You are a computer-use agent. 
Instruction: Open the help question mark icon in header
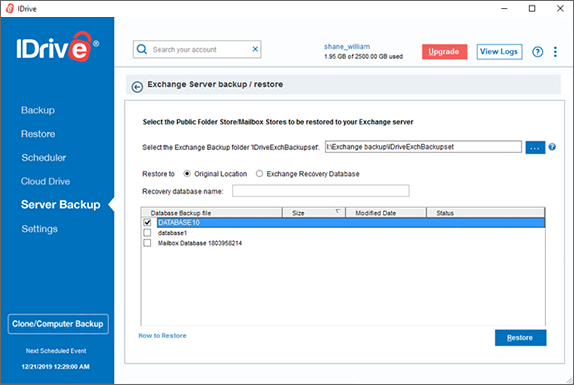pos(537,52)
